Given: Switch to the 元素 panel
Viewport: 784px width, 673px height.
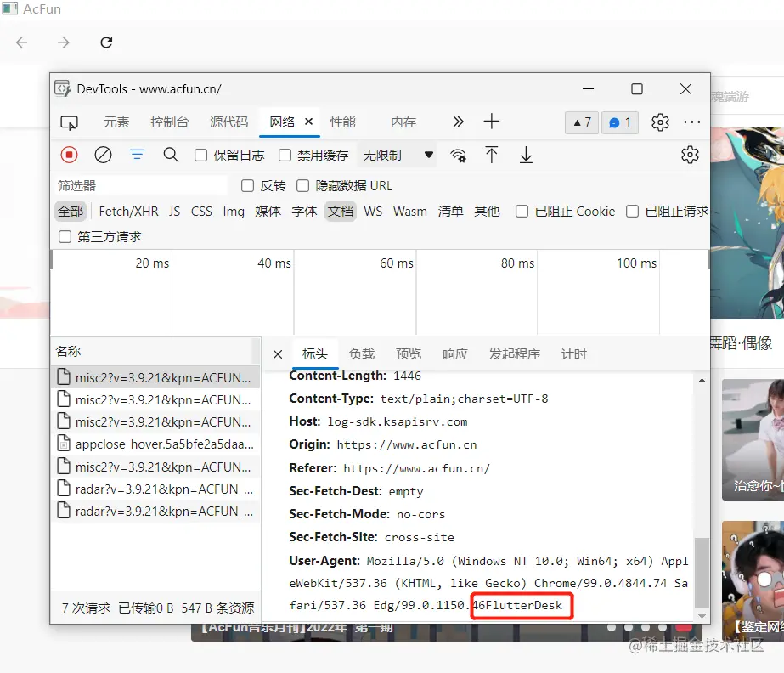Looking at the screenshot, I should [116, 122].
